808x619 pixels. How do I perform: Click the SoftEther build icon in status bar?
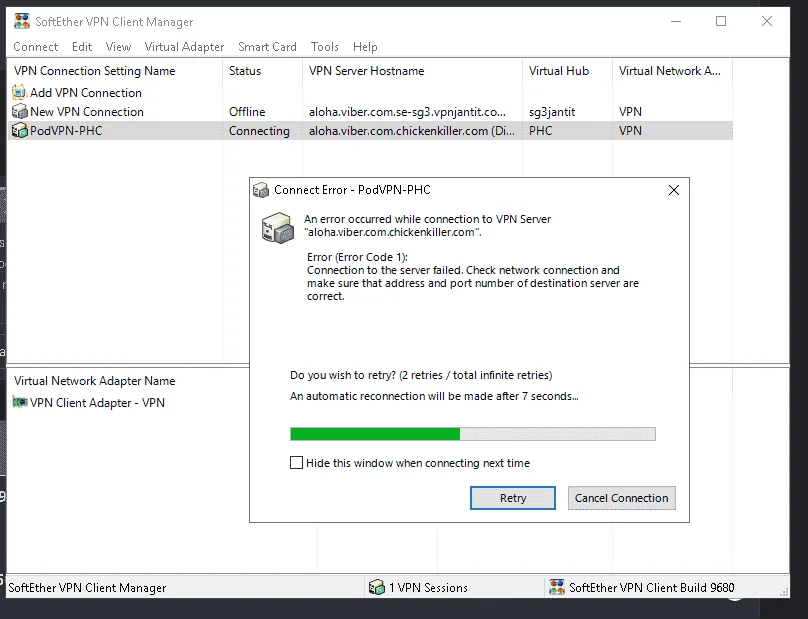(x=557, y=587)
